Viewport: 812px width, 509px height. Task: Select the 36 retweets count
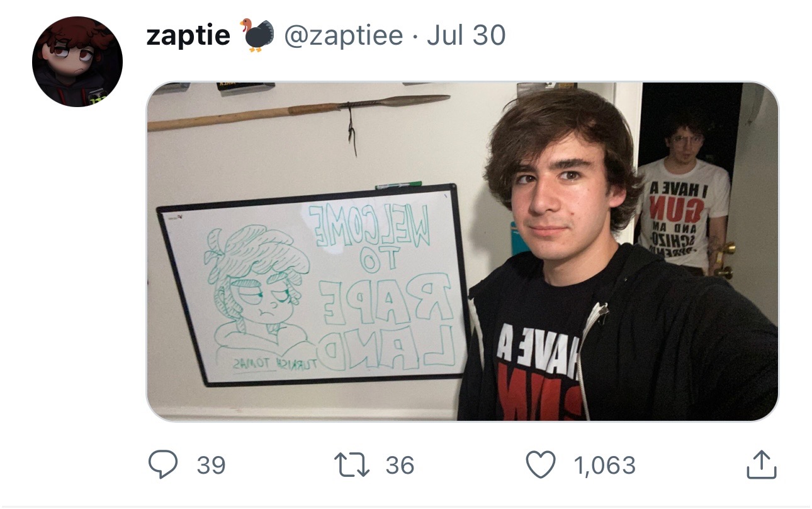[400, 466]
